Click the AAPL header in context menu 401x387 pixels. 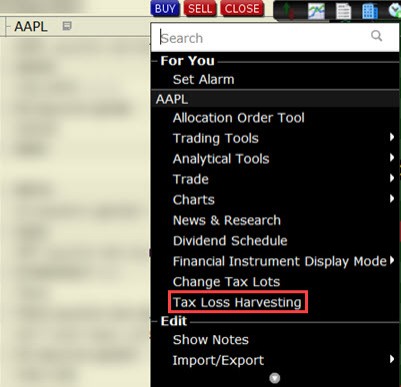coord(275,99)
